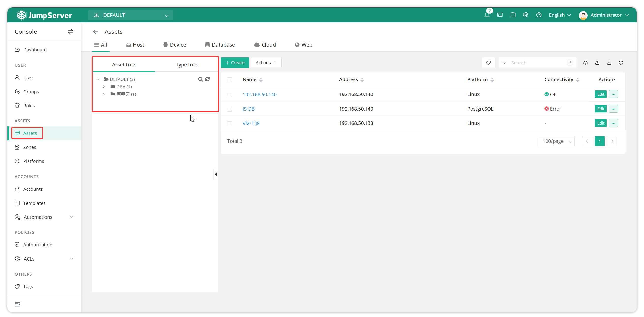
Task: Switch to the Cloud tab
Action: (265, 45)
